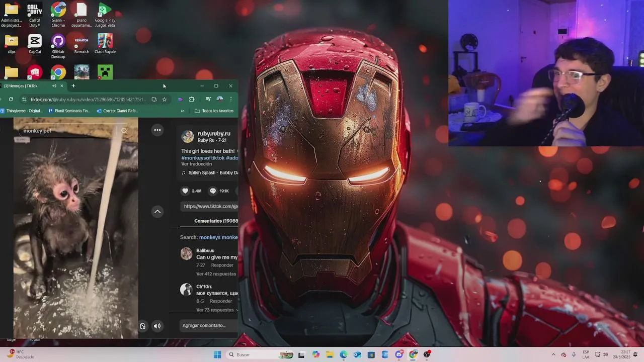Click the Search: monkeys link
Screen dimensions: 644x362
point(209,237)
